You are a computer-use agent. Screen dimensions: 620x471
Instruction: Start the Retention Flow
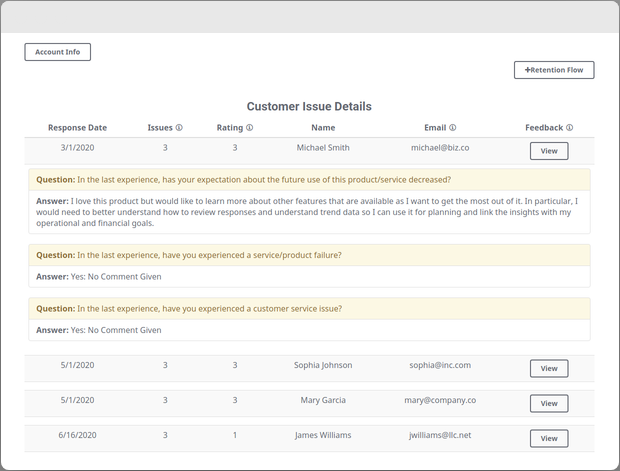click(x=554, y=70)
